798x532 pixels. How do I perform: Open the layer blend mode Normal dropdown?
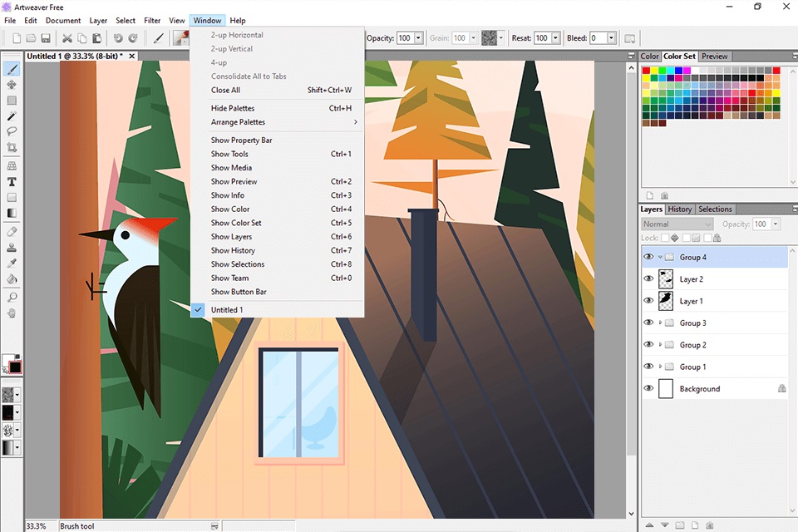pyautogui.click(x=677, y=224)
